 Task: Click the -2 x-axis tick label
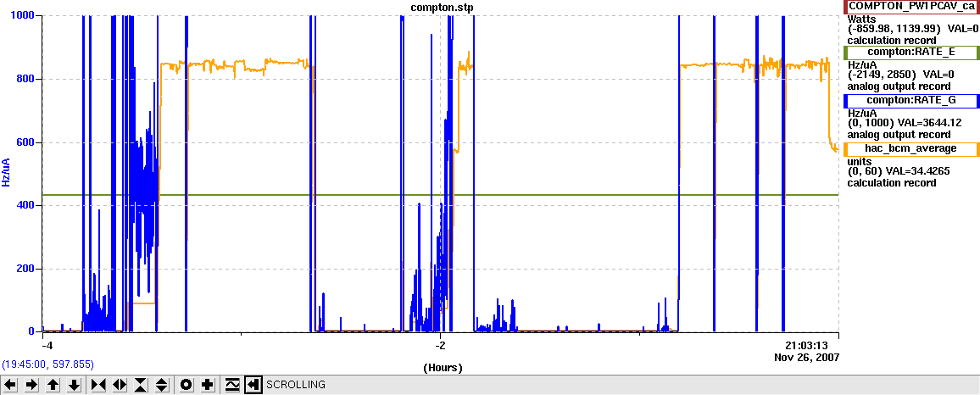pyautogui.click(x=440, y=345)
